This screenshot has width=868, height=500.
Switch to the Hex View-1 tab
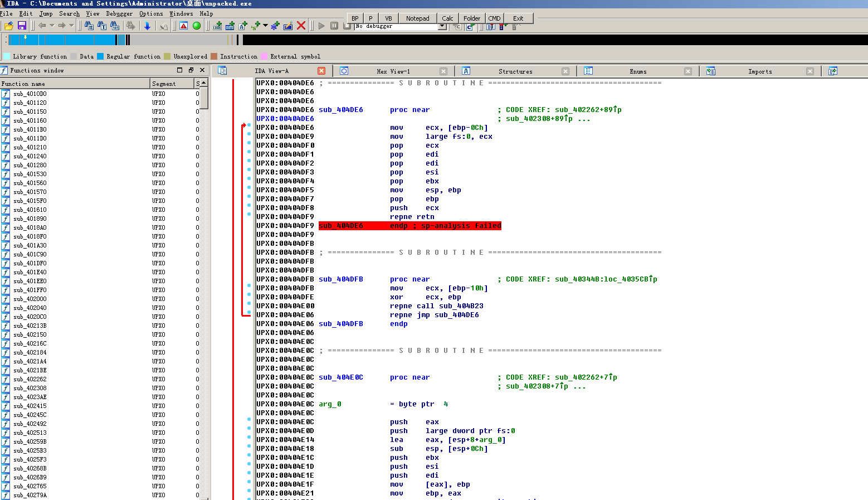393,71
